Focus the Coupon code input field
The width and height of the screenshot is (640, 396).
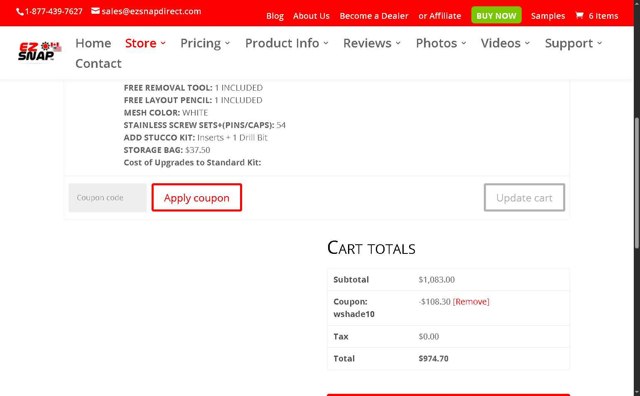pyautogui.click(x=107, y=198)
